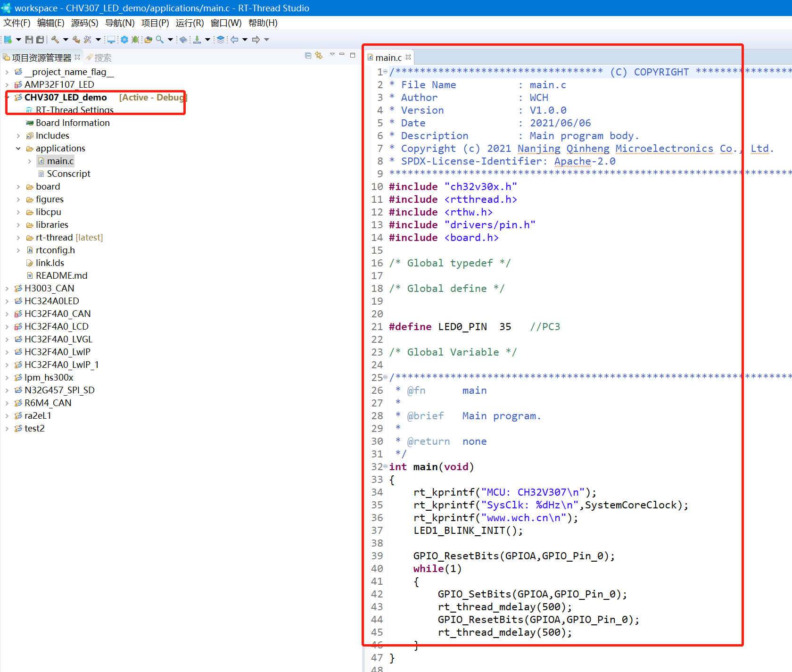The image size is (792, 672).
Task: Click the wrench and screwdriver tools icon
Action: [x=88, y=40]
